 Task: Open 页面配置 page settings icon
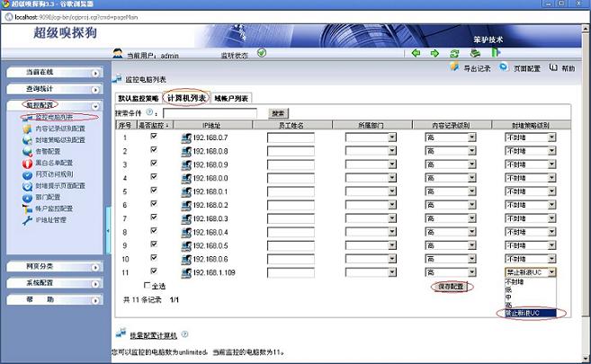click(504, 68)
